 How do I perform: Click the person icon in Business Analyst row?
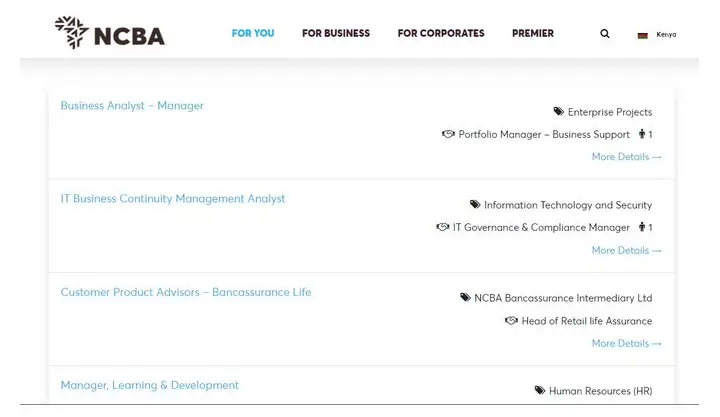click(641, 134)
